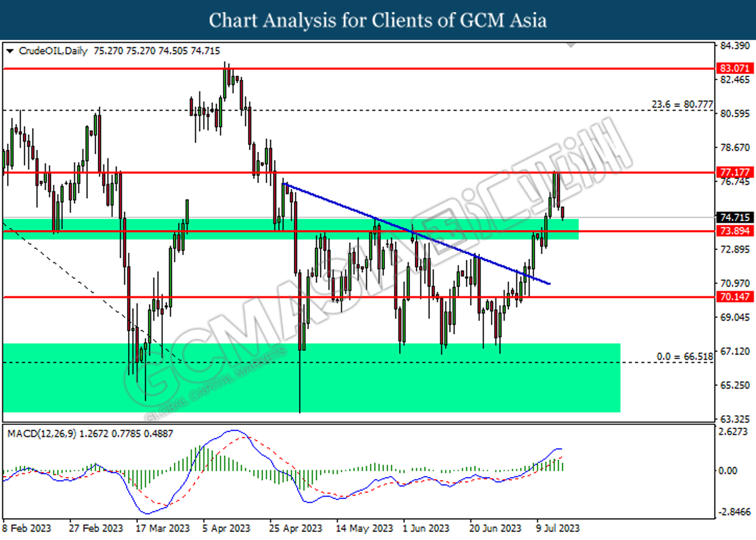Click the 1 Jun 2023 date label
756x540 pixels.
tap(426, 528)
